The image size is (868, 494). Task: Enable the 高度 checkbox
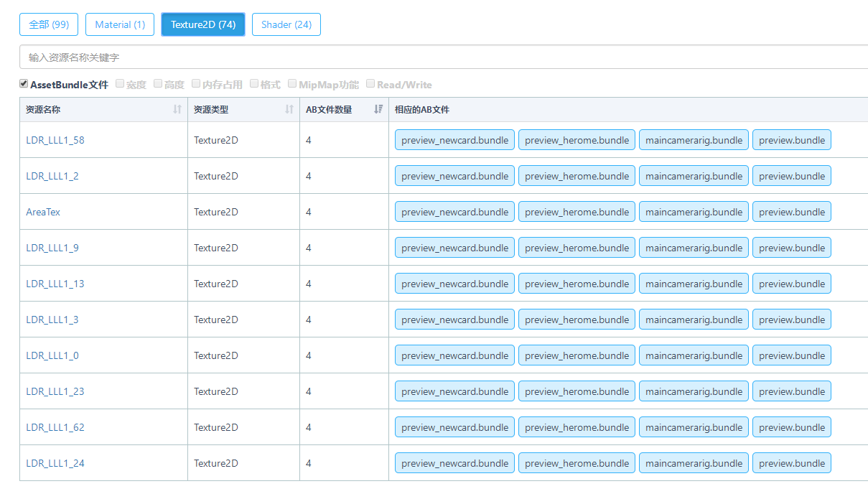pyautogui.click(x=158, y=84)
